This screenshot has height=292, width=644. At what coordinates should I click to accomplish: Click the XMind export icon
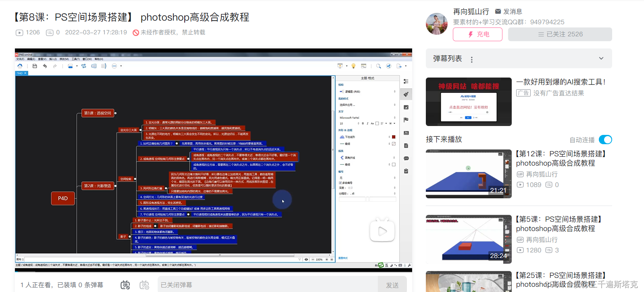[x=399, y=66]
